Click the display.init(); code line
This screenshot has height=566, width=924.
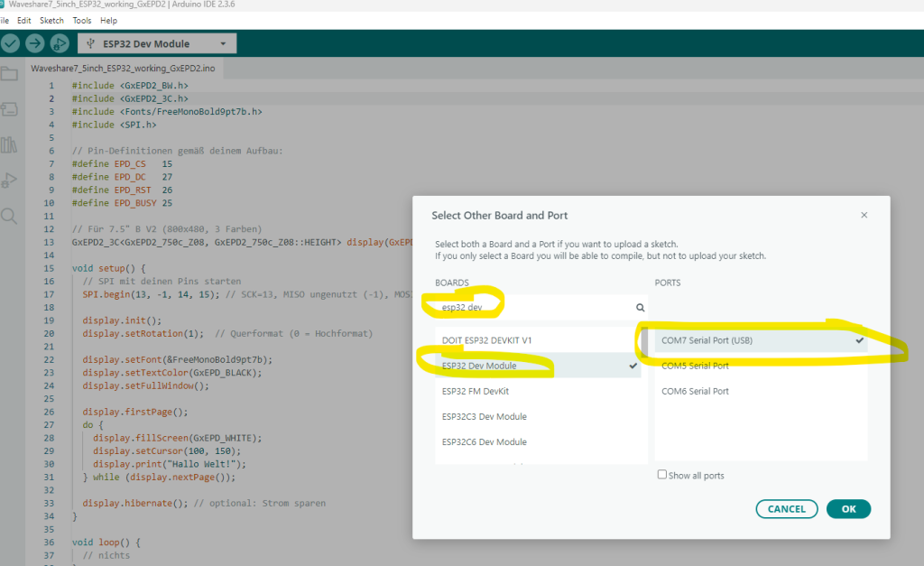122,320
